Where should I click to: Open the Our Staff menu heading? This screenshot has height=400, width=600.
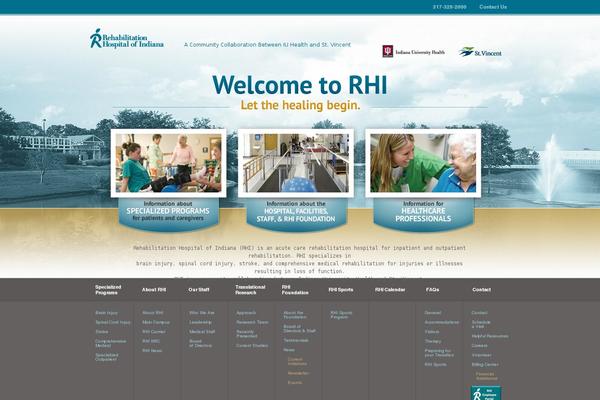pyautogui.click(x=199, y=290)
